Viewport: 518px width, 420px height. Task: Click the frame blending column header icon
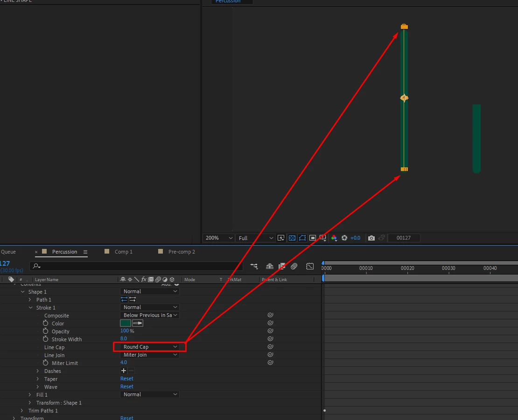point(151,279)
